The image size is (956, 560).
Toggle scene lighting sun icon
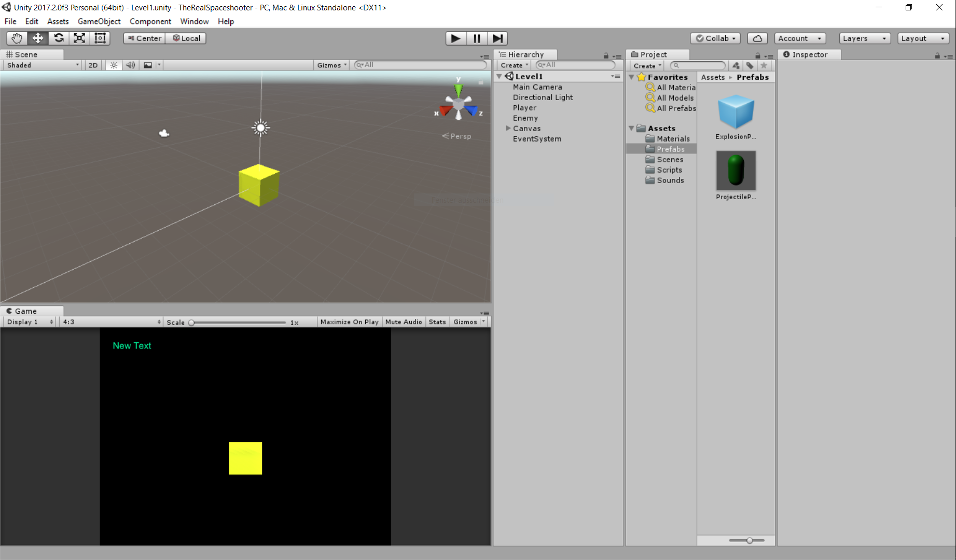[x=114, y=65]
